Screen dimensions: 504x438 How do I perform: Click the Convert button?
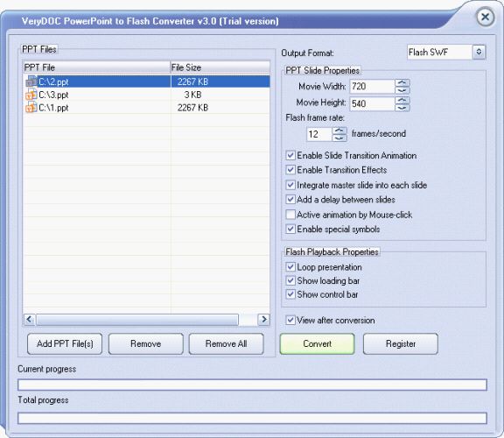pos(318,343)
